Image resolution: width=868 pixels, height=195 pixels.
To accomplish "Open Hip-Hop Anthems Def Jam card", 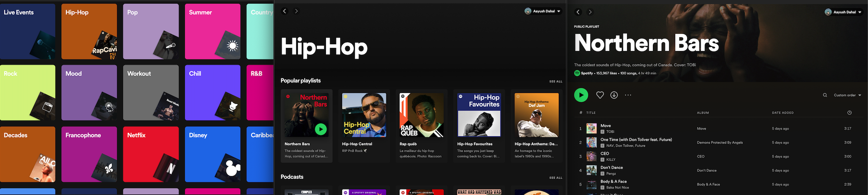I will (x=537, y=126).
